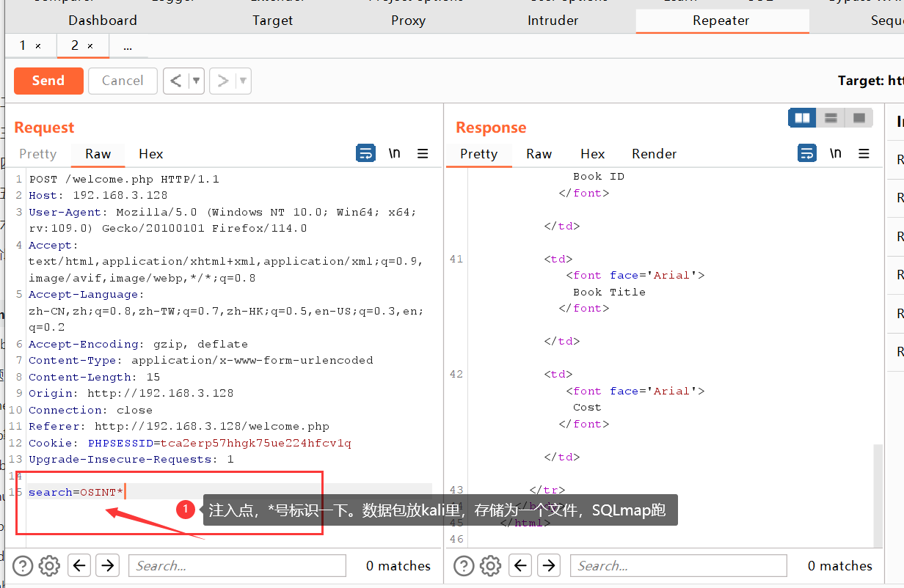Select top-bottom layout view
The image size is (904, 588).
(831, 118)
